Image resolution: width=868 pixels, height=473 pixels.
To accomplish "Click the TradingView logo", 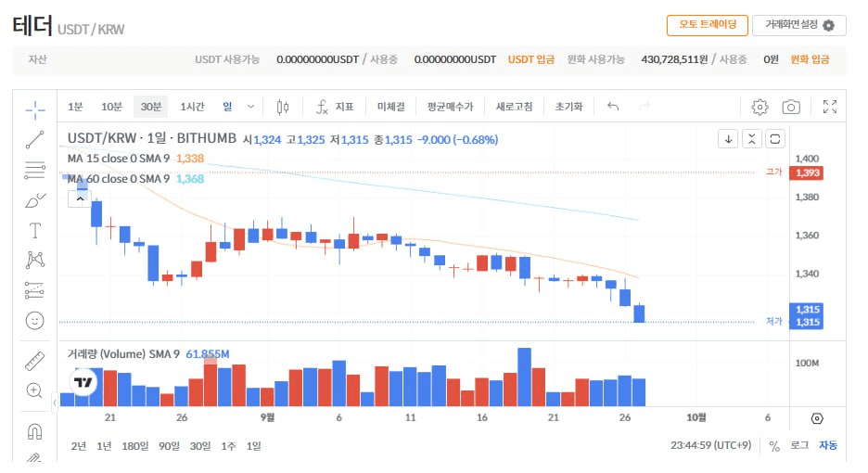I will (x=83, y=382).
